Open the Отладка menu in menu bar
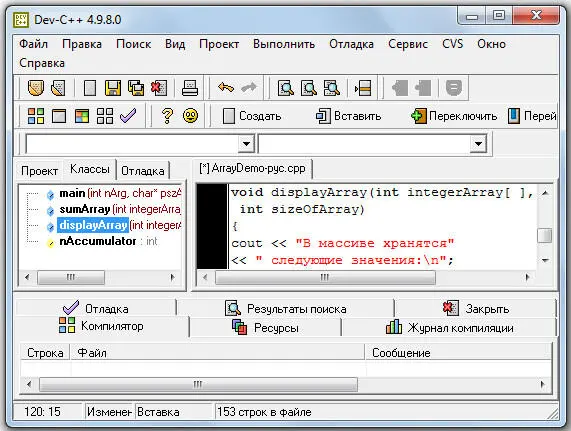Image resolution: width=571 pixels, height=431 pixels. (x=351, y=44)
